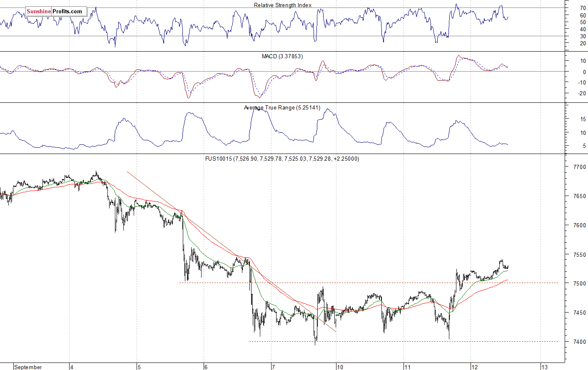
Task: Click the ATR axis value 15
Action: pos(583,119)
